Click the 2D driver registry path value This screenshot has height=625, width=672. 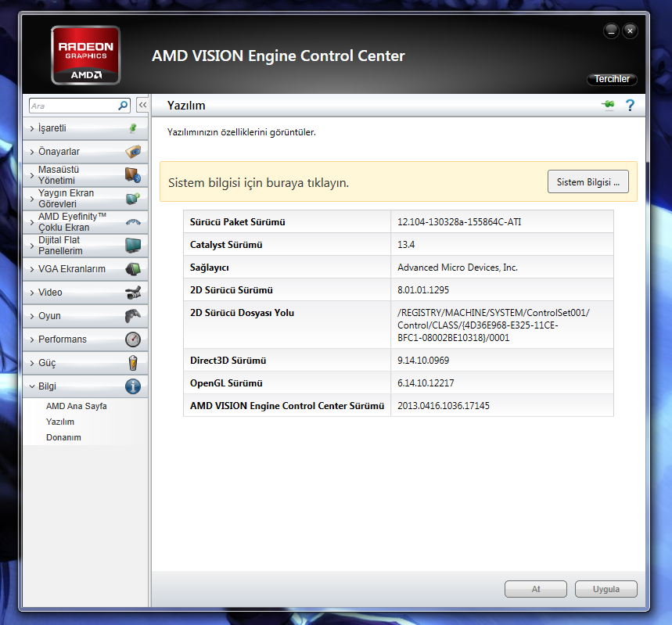[x=494, y=325]
